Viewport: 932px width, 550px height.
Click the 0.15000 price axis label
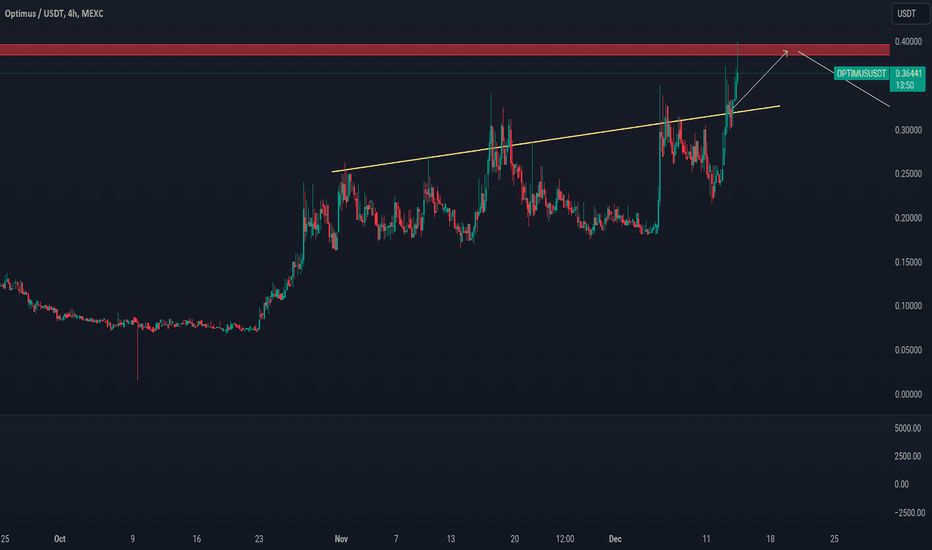(x=908, y=262)
